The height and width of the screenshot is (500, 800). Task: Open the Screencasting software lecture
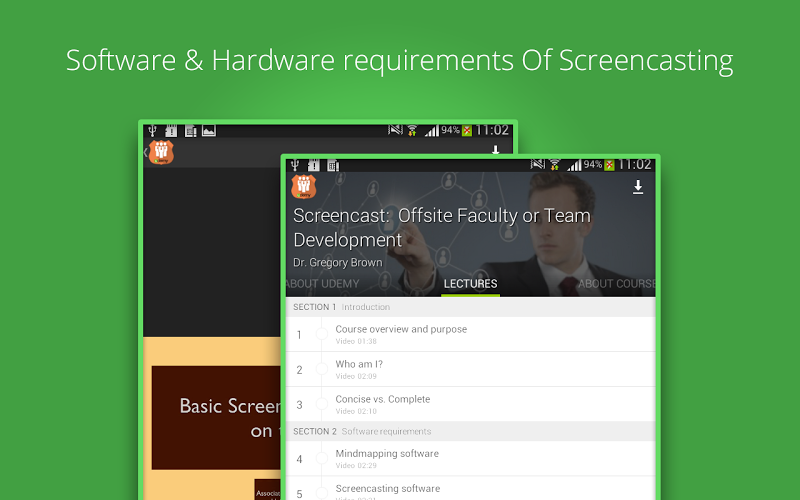tap(387, 488)
